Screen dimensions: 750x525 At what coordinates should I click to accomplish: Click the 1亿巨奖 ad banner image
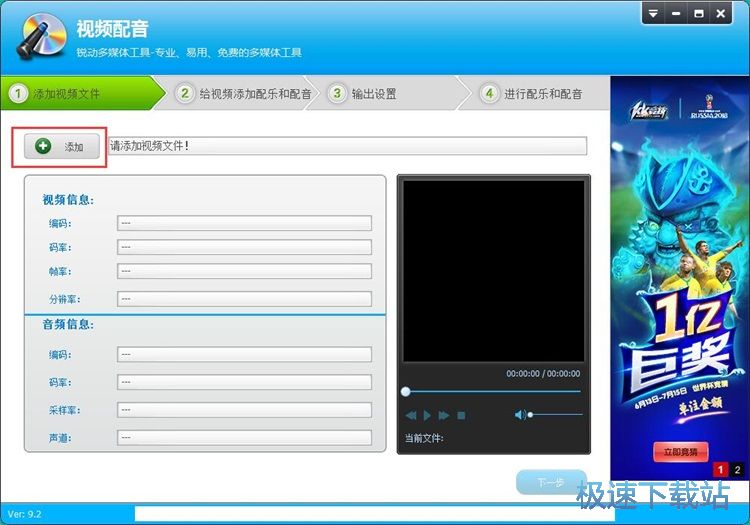[x=680, y=278]
